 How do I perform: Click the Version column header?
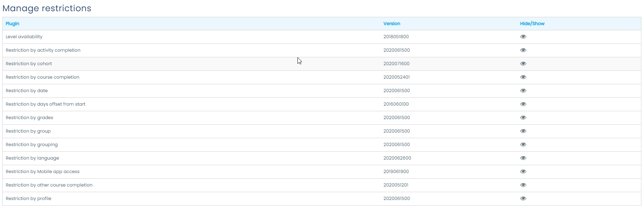tap(392, 24)
